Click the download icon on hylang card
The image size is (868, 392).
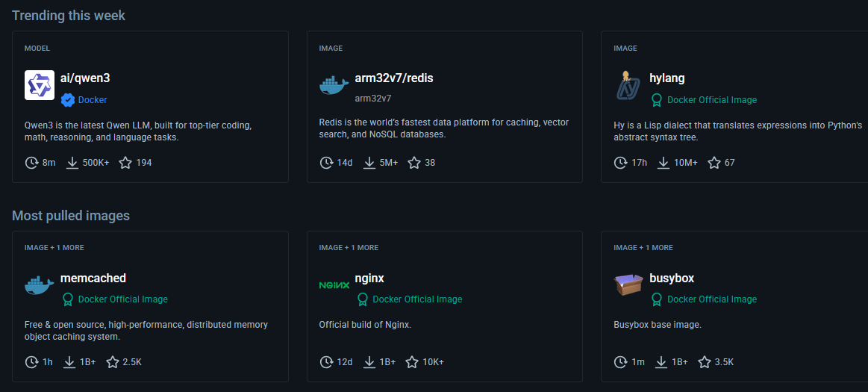(664, 163)
